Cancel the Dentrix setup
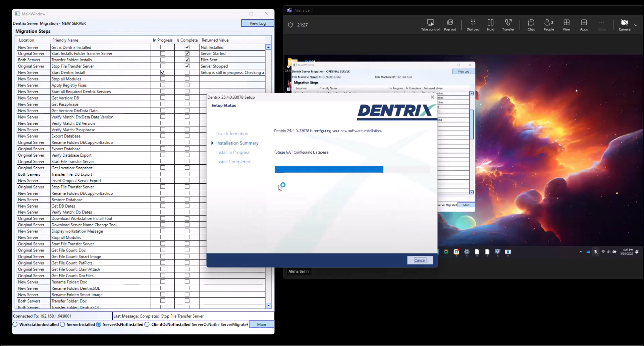 [420, 260]
